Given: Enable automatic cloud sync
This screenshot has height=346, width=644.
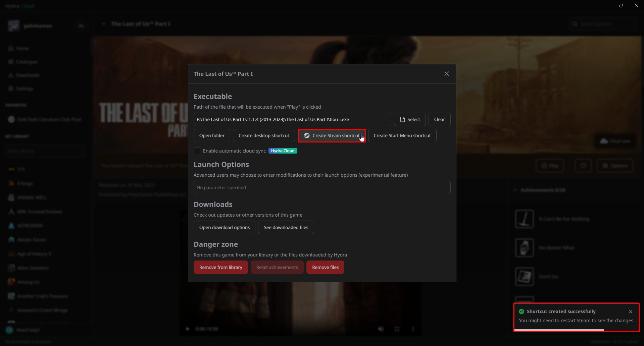Looking at the screenshot, I should [197, 151].
